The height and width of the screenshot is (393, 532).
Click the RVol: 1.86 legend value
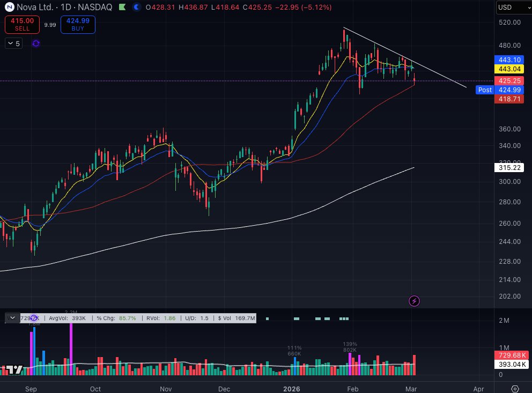(161, 318)
